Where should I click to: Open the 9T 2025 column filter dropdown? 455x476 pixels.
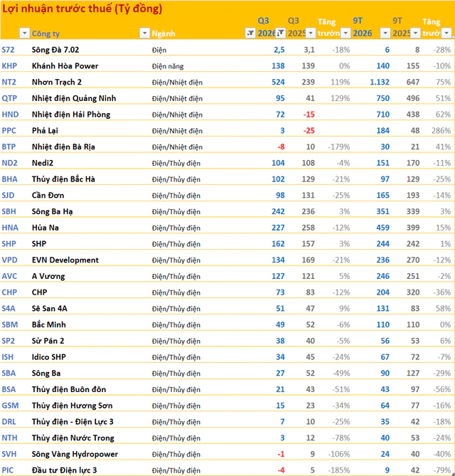point(415,33)
